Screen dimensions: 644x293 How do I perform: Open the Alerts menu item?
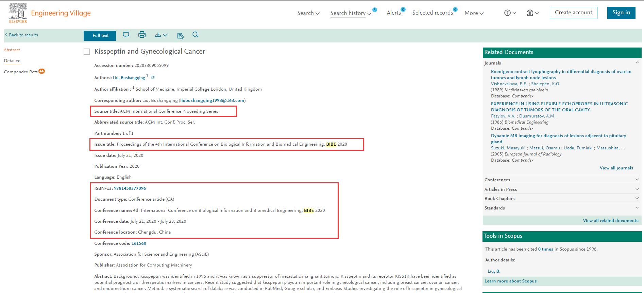pyautogui.click(x=394, y=13)
